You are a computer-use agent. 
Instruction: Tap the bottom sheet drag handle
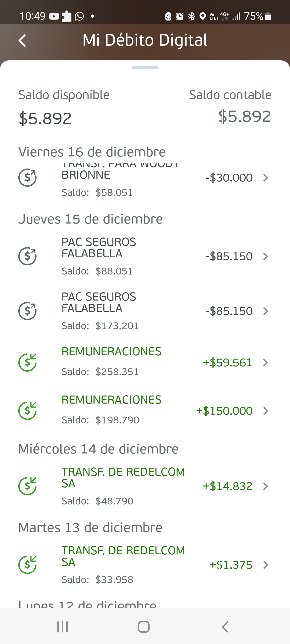click(145, 68)
